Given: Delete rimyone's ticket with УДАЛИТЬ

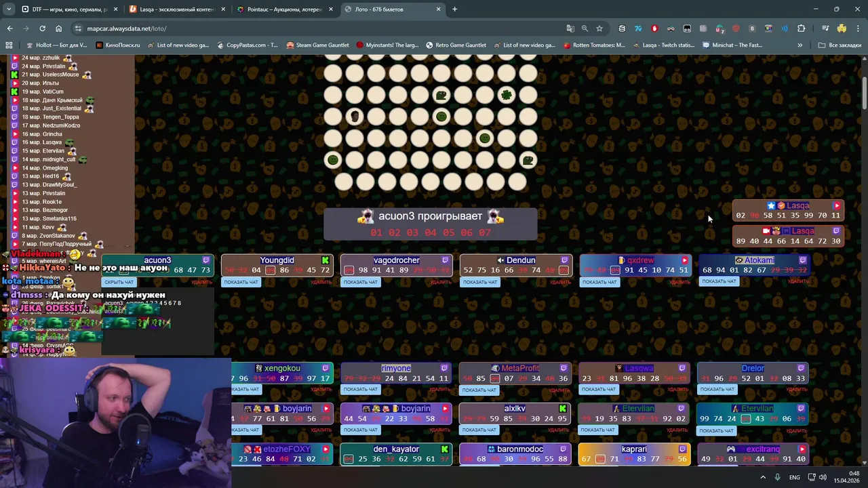Looking at the screenshot, I should pyautogui.click(x=440, y=390).
